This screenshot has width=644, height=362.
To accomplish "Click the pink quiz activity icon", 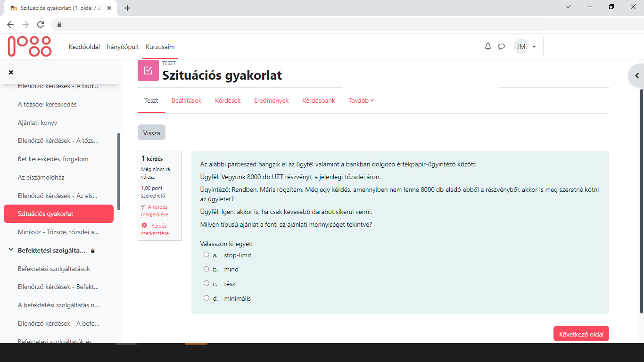I will click(148, 70).
